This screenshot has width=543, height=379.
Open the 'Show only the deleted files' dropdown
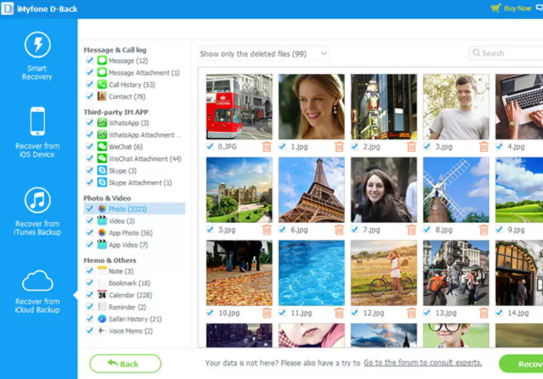tap(264, 54)
